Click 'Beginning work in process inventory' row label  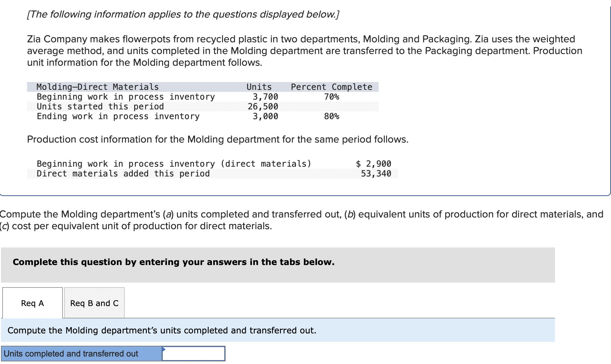pos(126,97)
